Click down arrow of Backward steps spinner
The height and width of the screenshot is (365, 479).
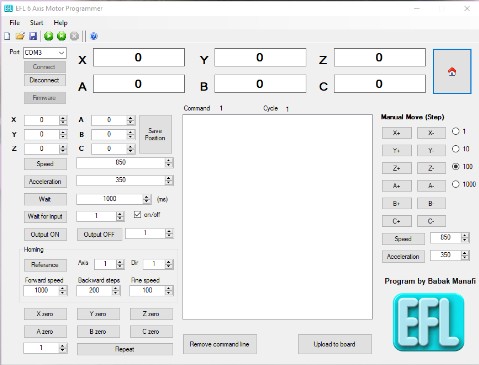pos(115,293)
